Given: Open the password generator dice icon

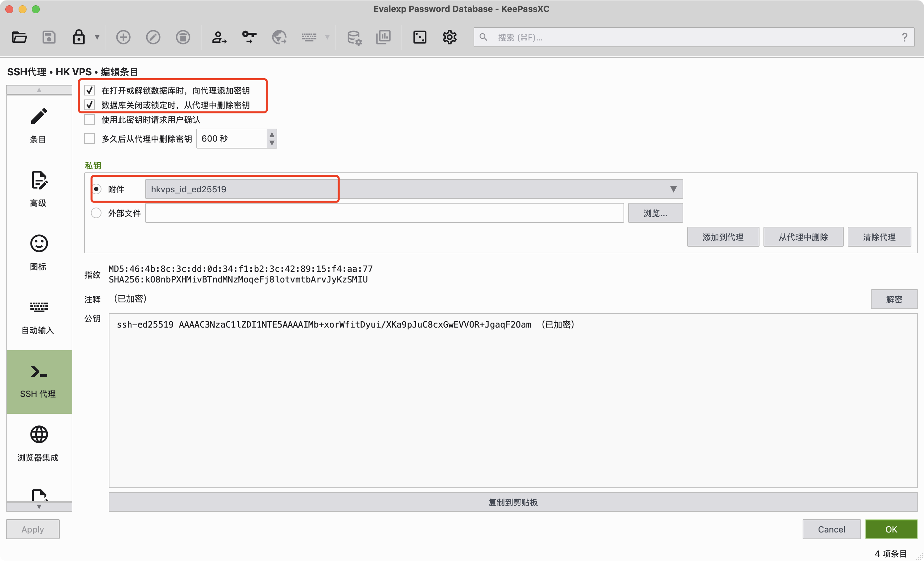Looking at the screenshot, I should 419,37.
